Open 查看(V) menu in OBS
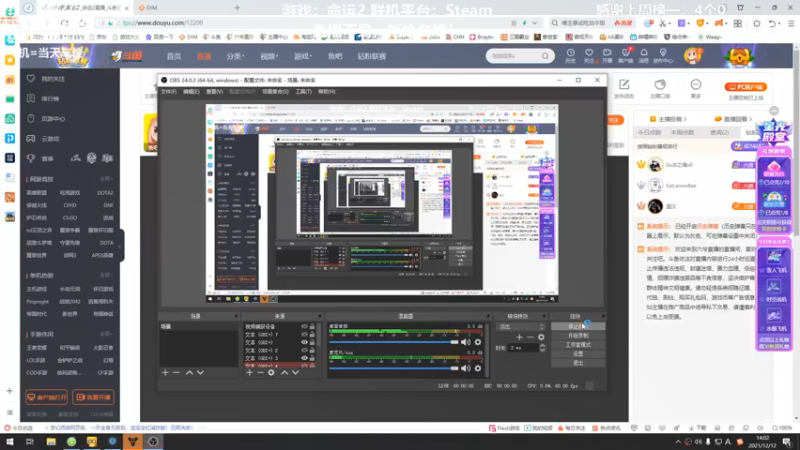This screenshot has height=450, width=800. pos(214,92)
